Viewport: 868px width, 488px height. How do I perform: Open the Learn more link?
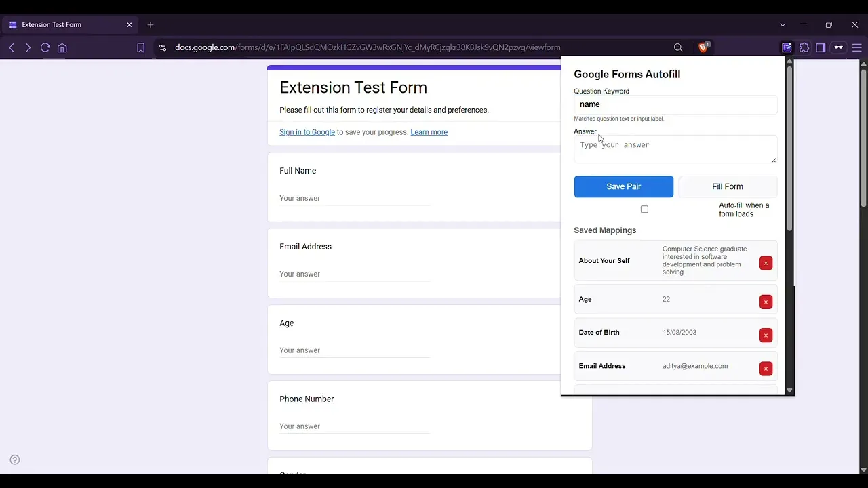point(429,132)
